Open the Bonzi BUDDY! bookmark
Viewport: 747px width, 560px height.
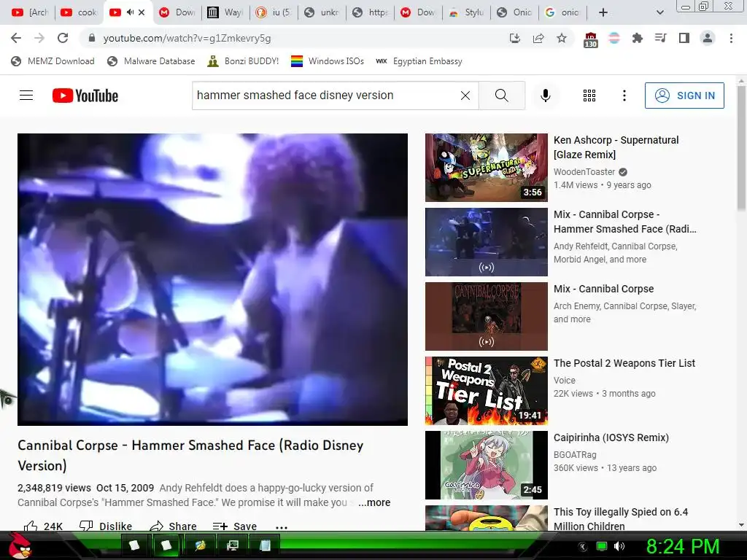(x=244, y=61)
